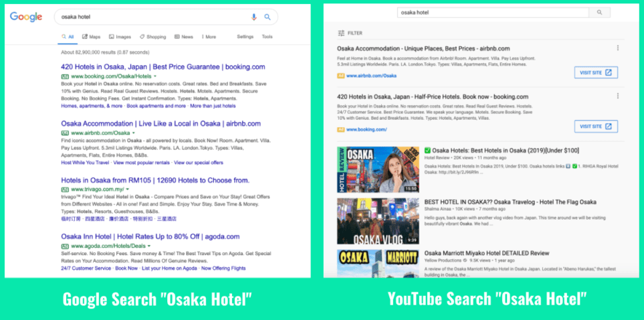Screen dimensions: 644x320
Task: Click More than just hotels sitelink
Action: [x=213, y=106]
